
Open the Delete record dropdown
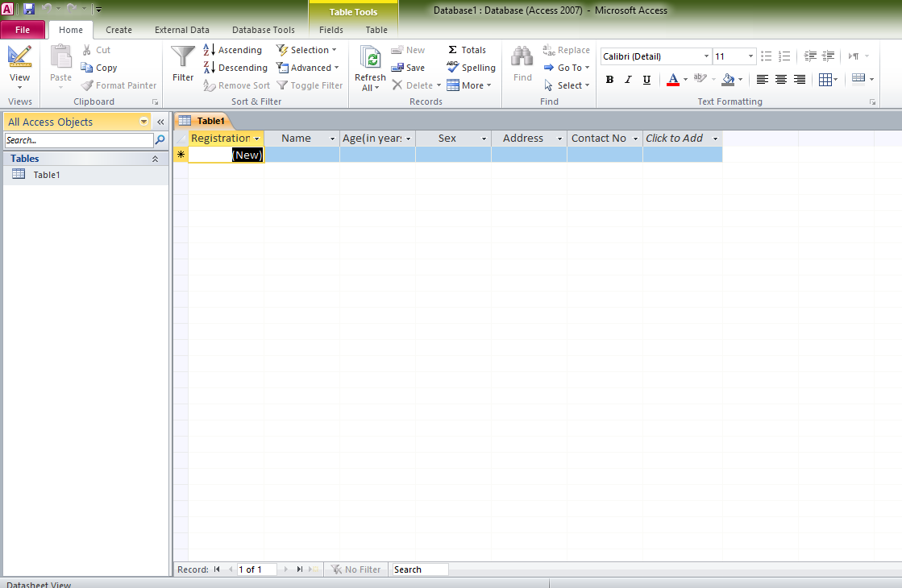coord(439,85)
